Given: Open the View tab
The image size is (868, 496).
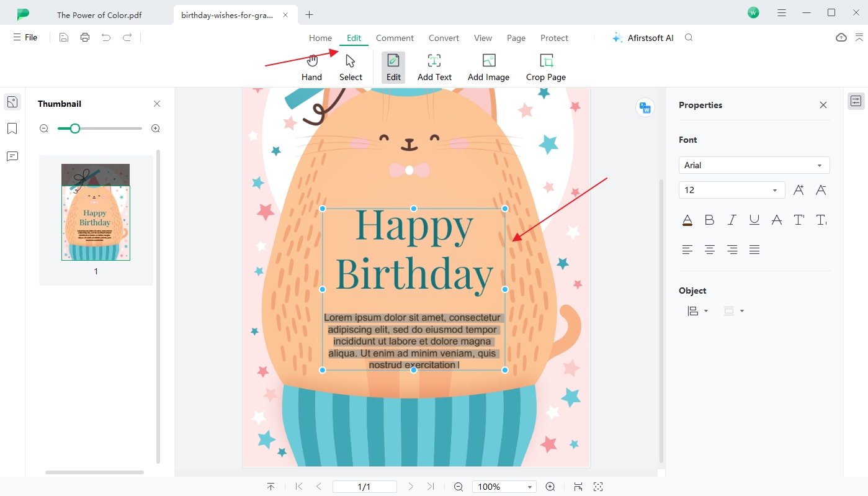Looking at the screenshot, I should [x=483, y=38].
